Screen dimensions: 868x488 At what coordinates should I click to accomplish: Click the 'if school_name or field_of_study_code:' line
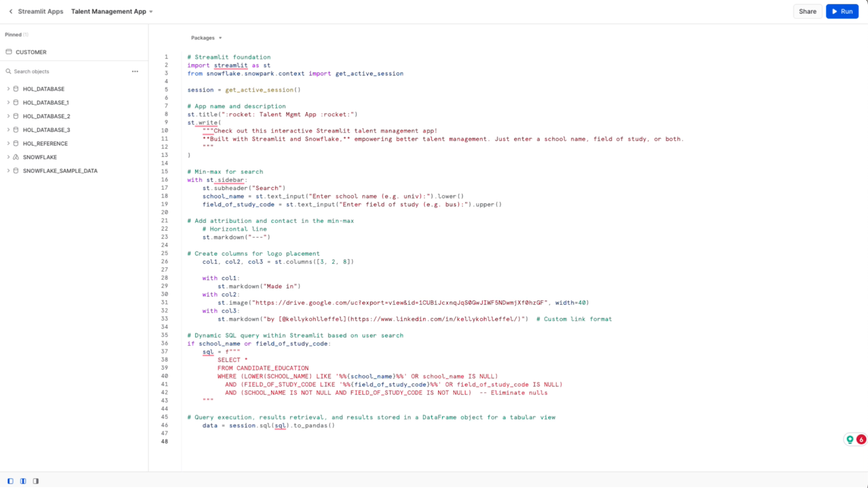[x=259, y=344]
